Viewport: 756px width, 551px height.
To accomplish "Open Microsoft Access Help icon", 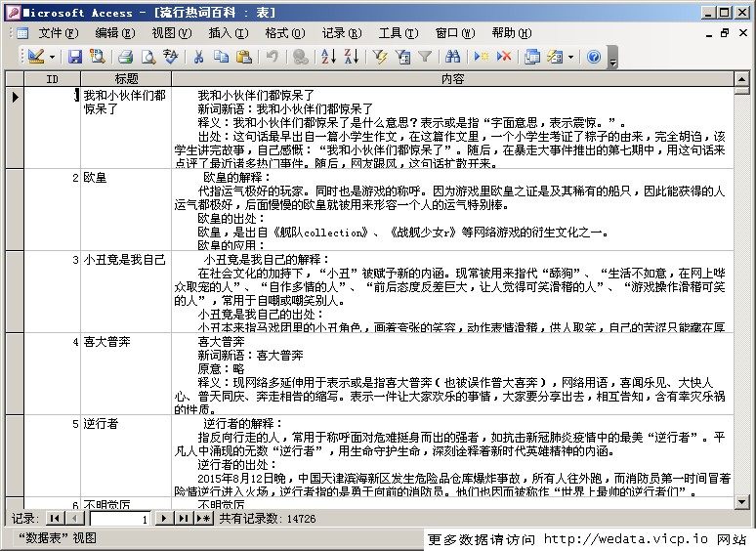I will click(594, 57).
